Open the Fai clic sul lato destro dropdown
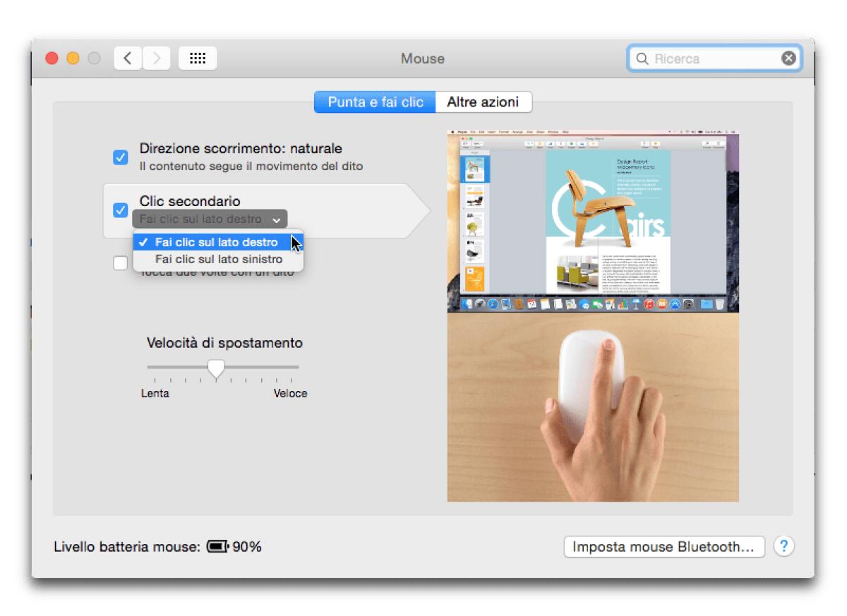Screen dimensions: 847x616 coord(210,219)
